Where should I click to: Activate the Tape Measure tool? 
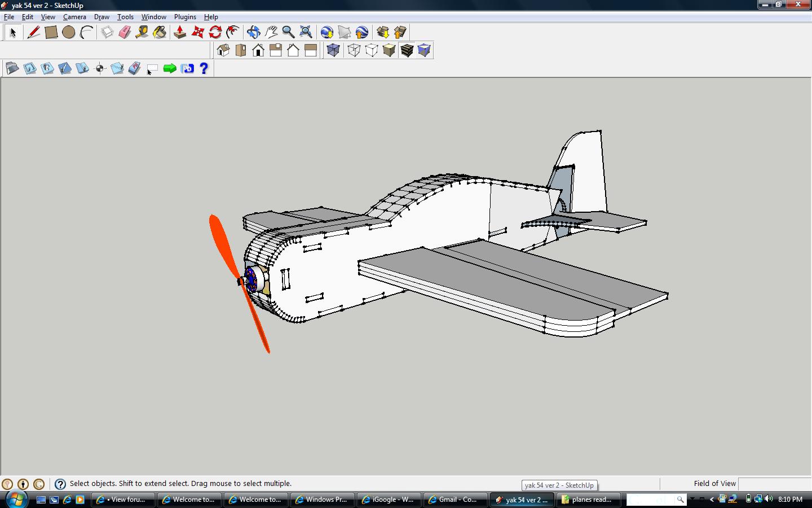[142, 32]
